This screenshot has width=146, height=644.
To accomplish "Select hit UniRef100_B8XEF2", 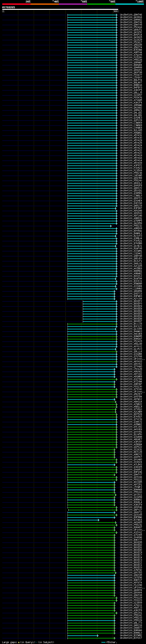I will [x=131, y=301].
